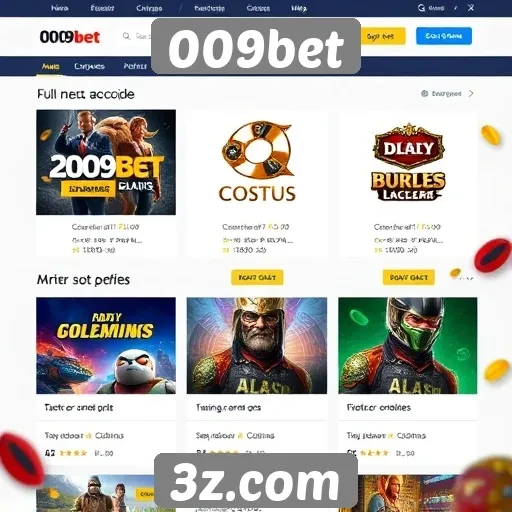Open the 2009BET promotional banner thumbnail

pos(106,162)
